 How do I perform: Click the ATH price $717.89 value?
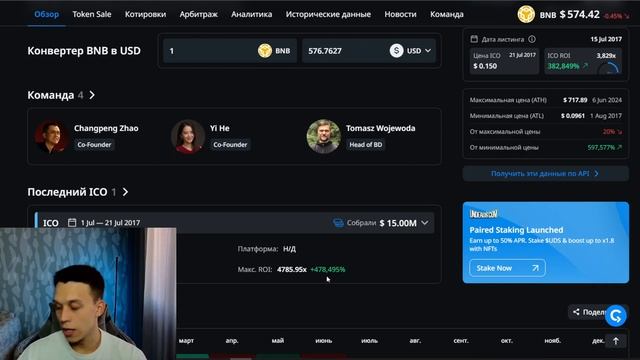(x=575, y=100)
